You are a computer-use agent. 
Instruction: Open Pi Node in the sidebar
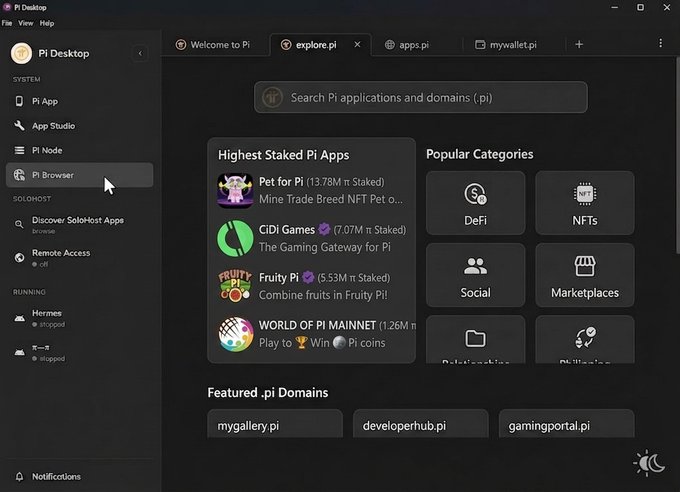[79, 150]
